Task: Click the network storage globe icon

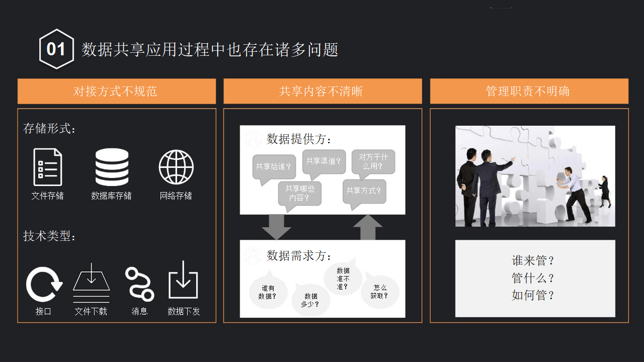Action: click(176, 167)
